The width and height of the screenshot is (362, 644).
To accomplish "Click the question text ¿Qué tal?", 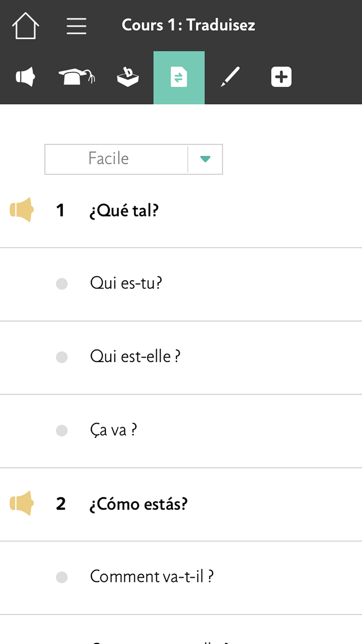I will (x=124, y=210).
